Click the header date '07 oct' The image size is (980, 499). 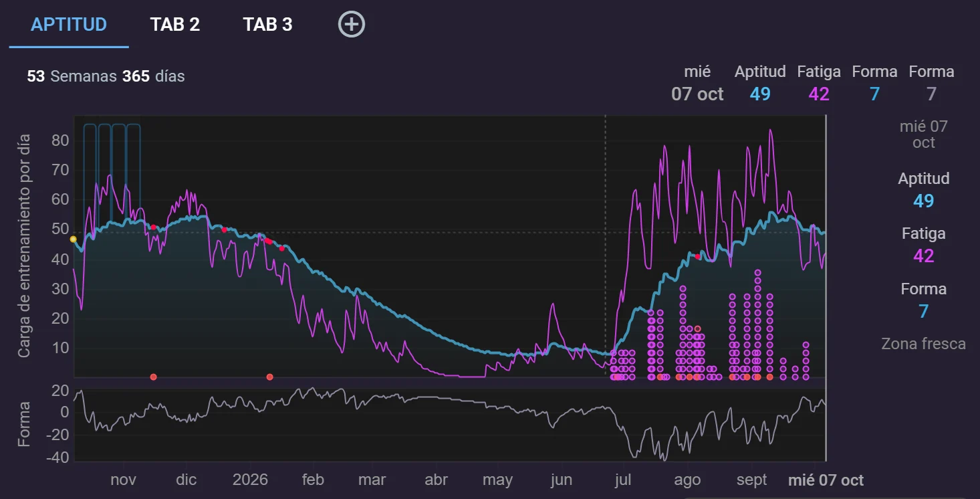point(697,94)
